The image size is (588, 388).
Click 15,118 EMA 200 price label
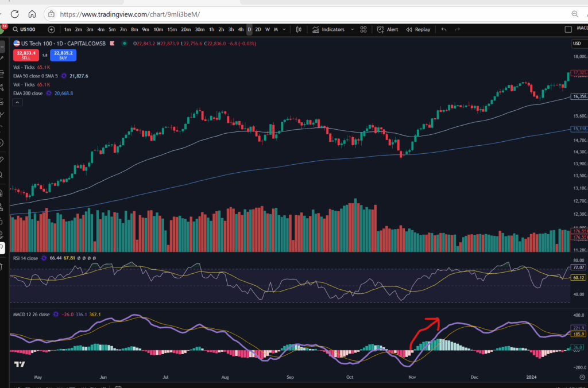[x=579, y=129]
